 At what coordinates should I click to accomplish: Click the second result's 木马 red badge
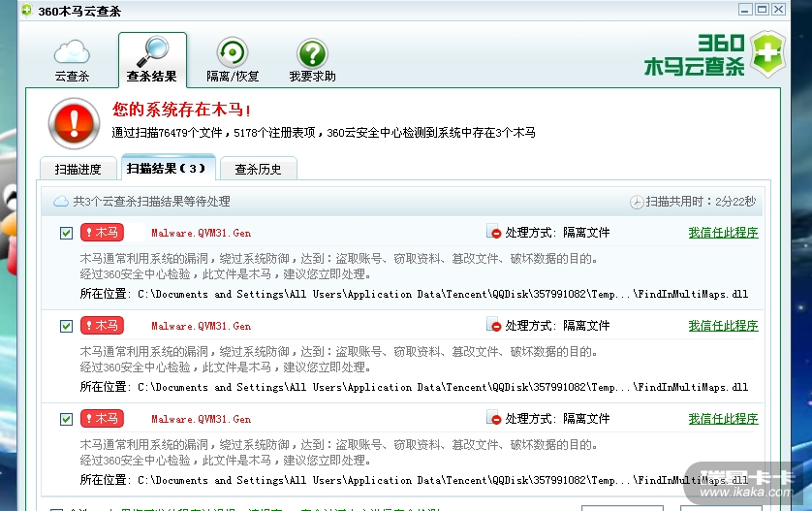[x=102, y=326]
